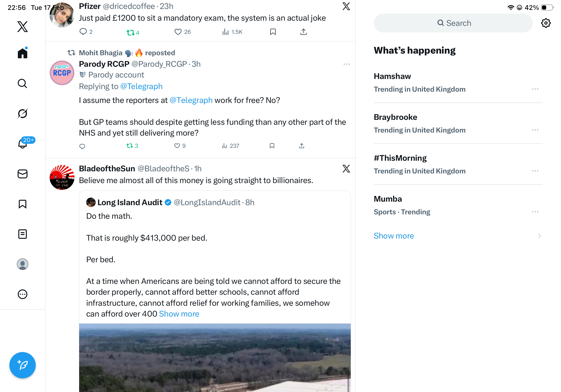
Task: Share the Parody RCGP post
Action: pos(301,146)
